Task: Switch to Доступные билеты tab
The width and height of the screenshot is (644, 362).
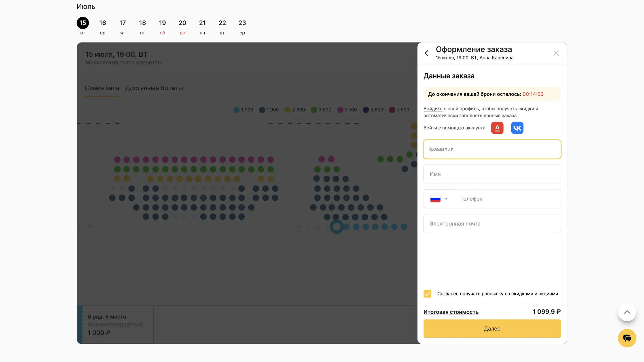Action: [154, 88]
